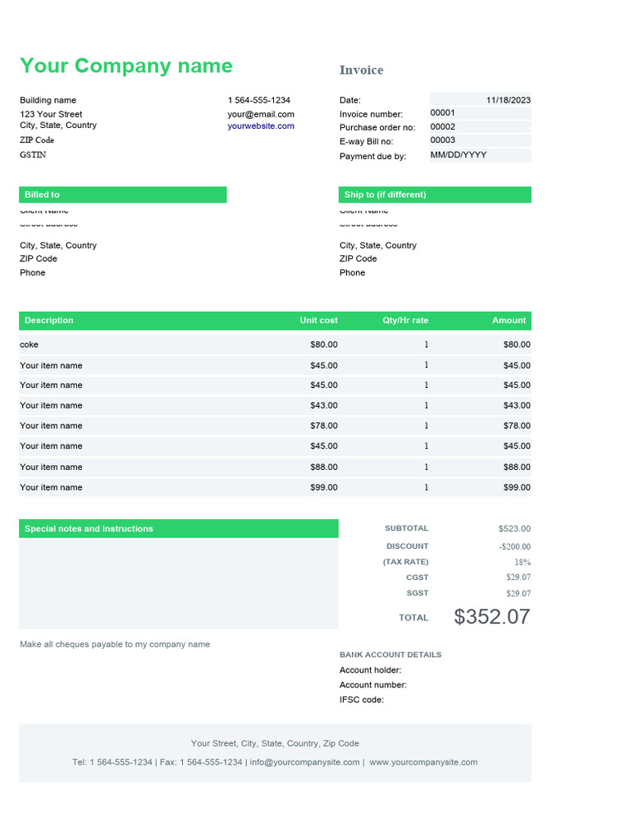
Task: Open www.yourcompanysite.com link in footer
Action: (423, 762)
